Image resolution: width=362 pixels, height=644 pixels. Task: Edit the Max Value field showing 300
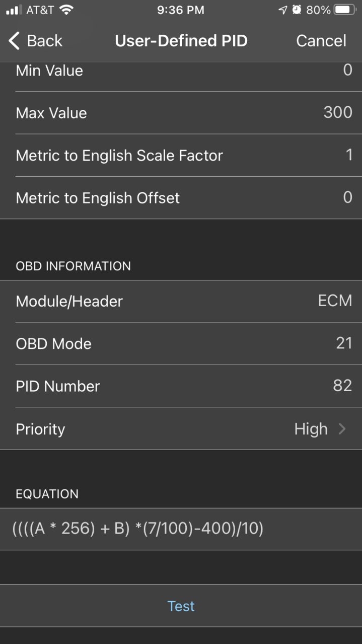point(181,113)
